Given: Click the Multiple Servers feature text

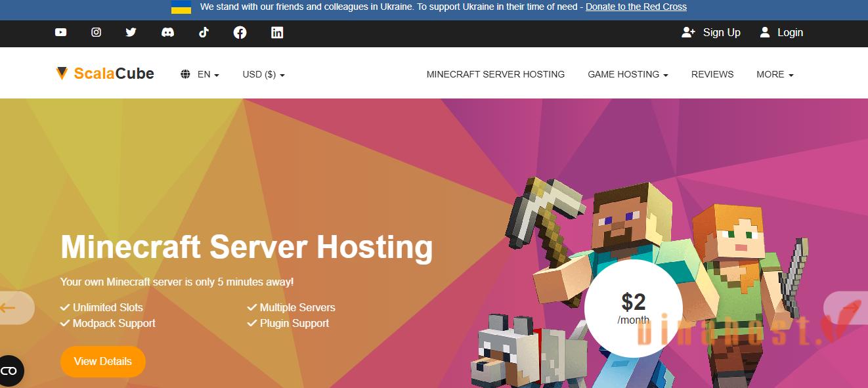Looking at the screenshot, I should (297, 307).
